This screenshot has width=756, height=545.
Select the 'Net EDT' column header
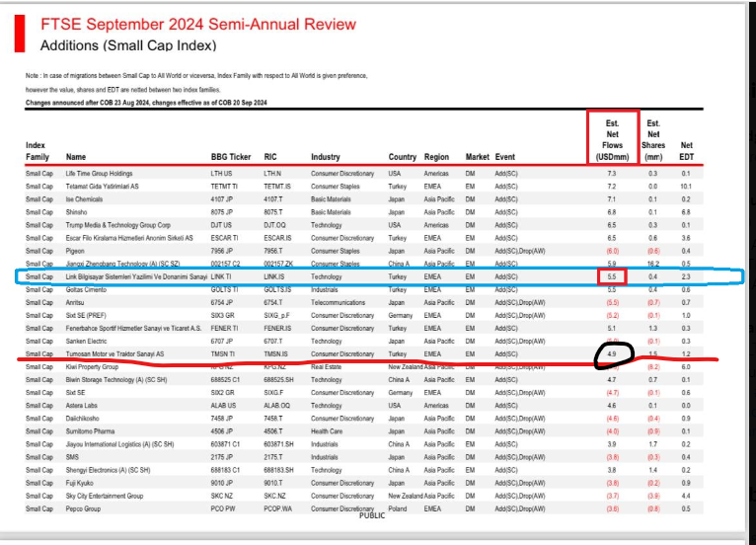[687, 151]
